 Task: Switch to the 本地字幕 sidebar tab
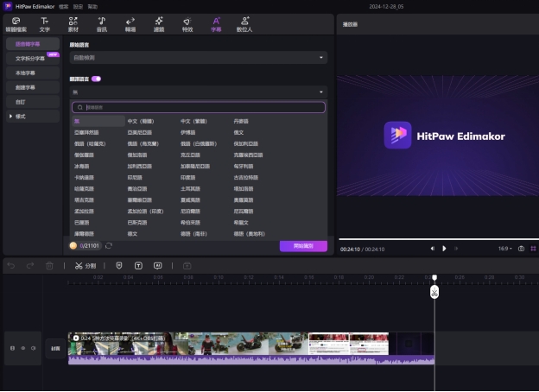32,73
